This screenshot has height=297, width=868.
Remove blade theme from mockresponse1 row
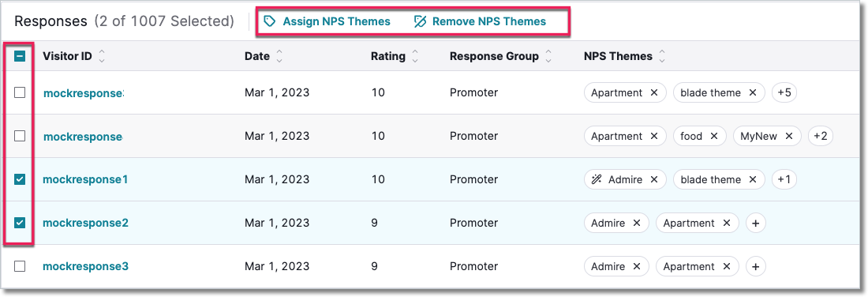click(x=752, y=179)
